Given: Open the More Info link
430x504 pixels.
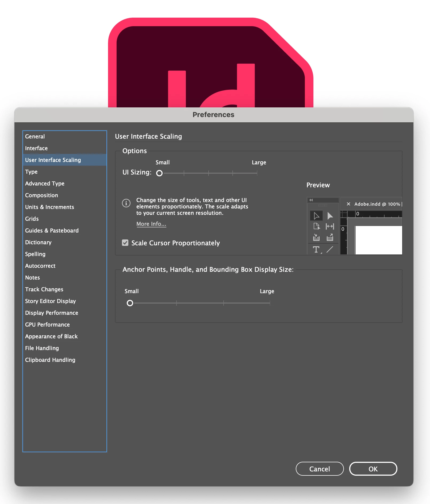Looking at the screenshot, I should 151,224.
